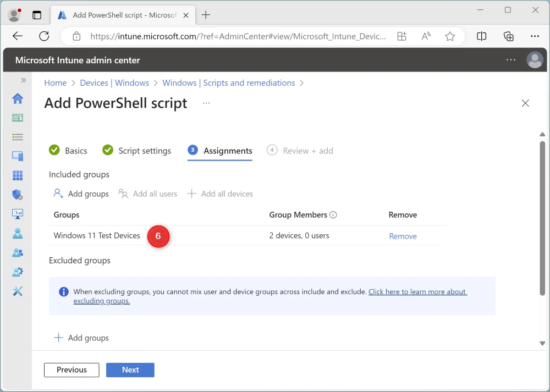Open the browser Settings and more menu
Viewport: 550px width, 392px height.
click(535, 36)
